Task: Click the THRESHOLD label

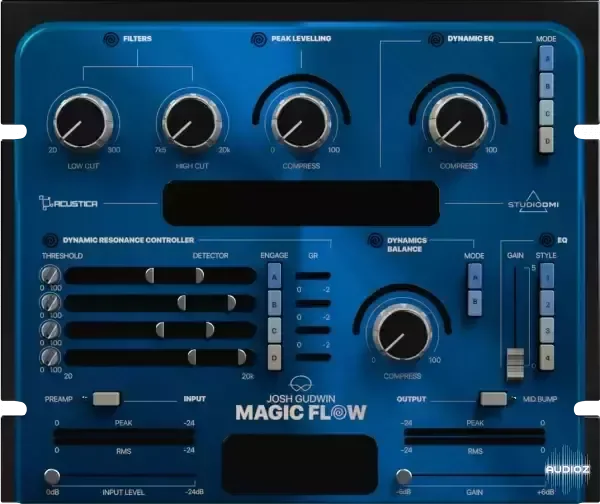Action: 62,256
